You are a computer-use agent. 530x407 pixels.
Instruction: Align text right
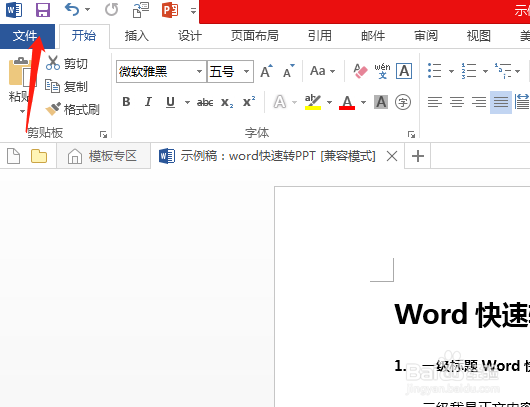click(x=479, y=102)
